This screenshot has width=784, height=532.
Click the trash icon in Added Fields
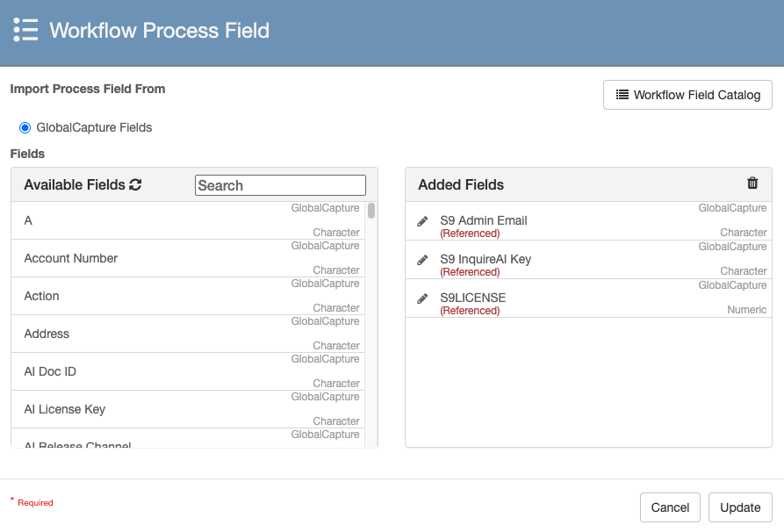click(x=752, y=183)
